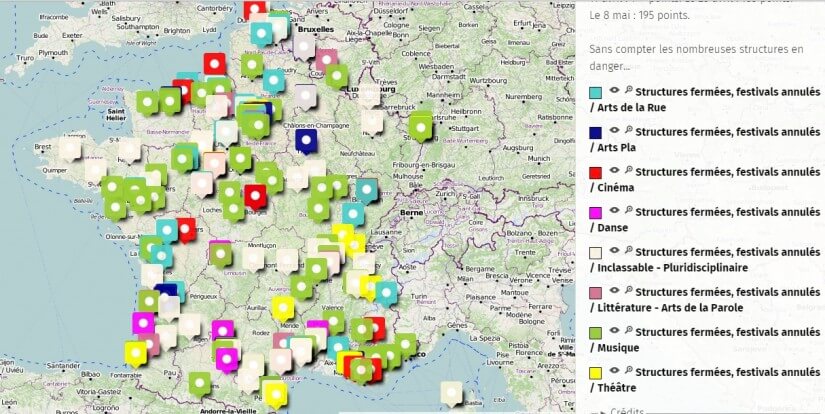Click the magenta Danse color swatch
The width and height of the screenshot is (825, 414).
pyautogui.click(x=596, y=213)
